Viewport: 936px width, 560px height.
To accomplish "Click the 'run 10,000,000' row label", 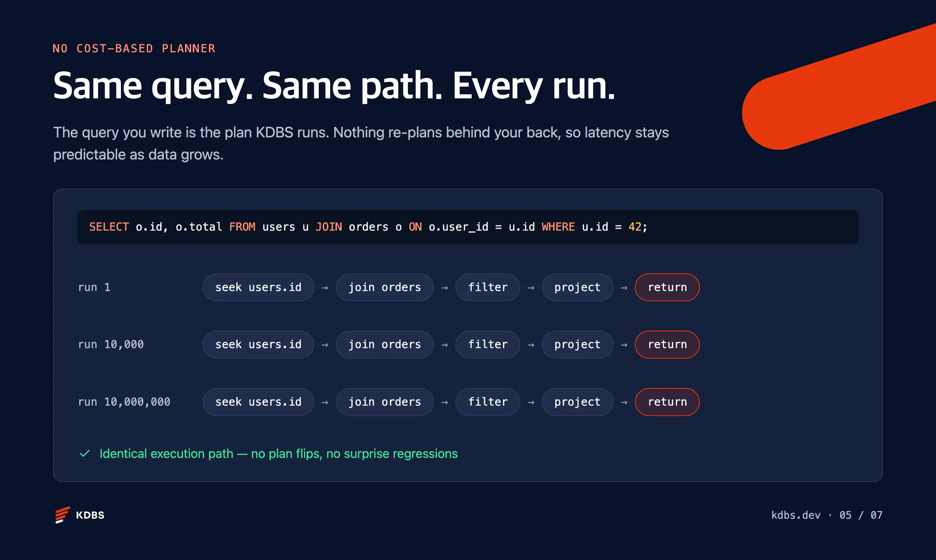I will tap(124, 402).
